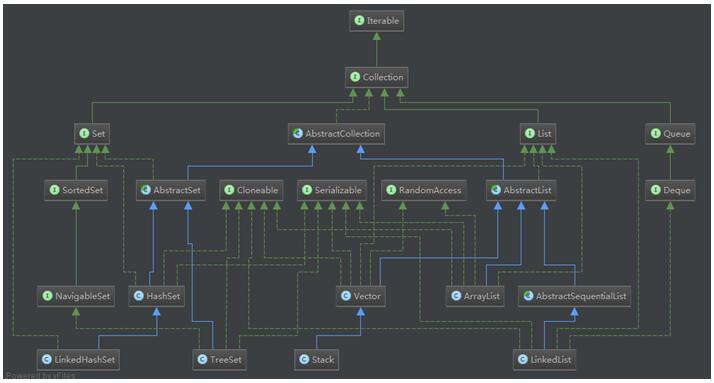Select the Vector label text
This screenshot has width=714, height=383.
pyautogui.click(x=367, y=296)
